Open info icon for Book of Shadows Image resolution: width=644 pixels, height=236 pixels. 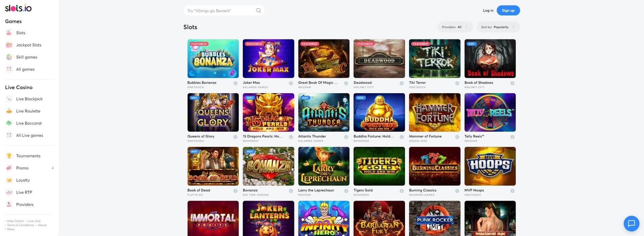512,83
